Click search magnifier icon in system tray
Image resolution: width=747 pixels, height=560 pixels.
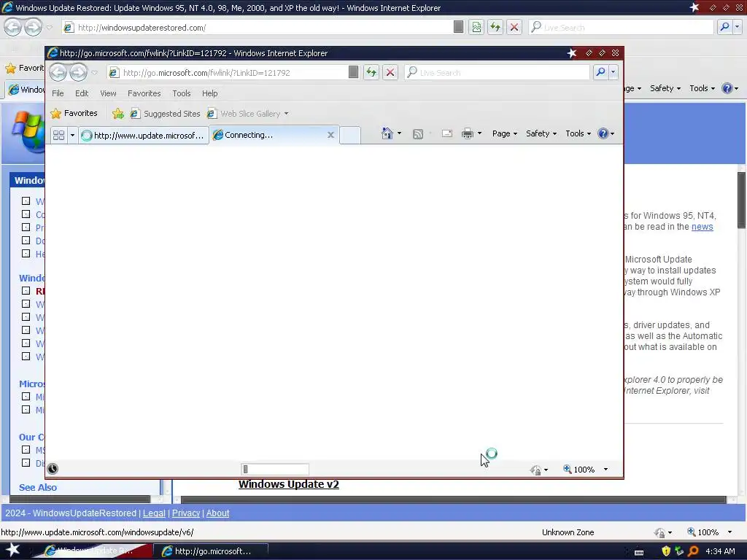click(x=694, y=551)
